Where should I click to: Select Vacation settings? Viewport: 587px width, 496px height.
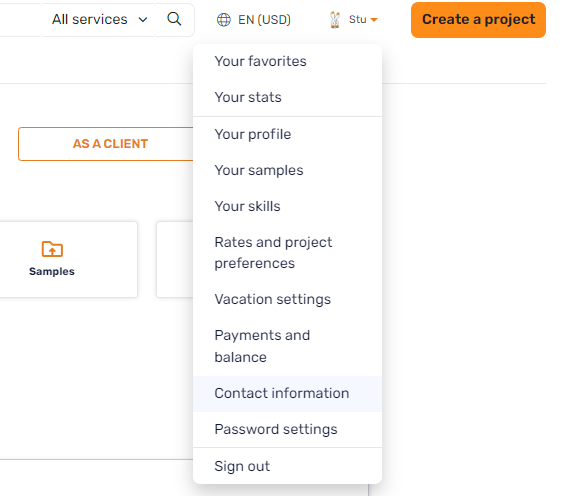288,299
